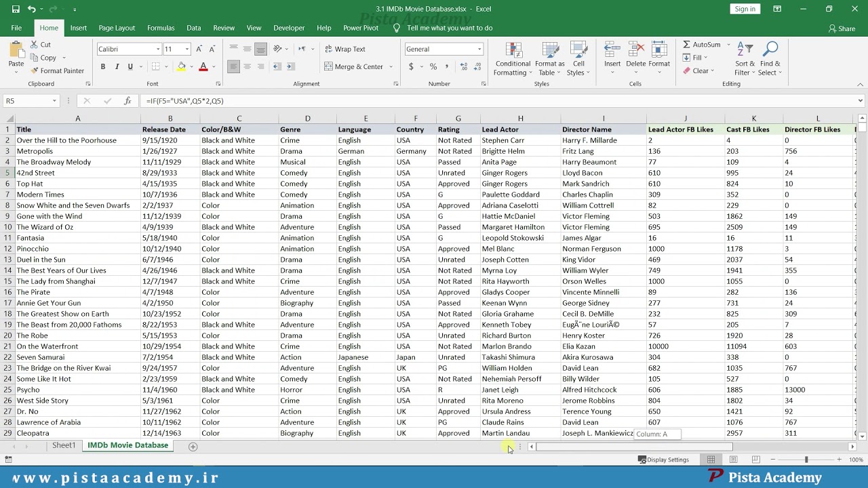Open Find & Select menu

coord(770,60)
